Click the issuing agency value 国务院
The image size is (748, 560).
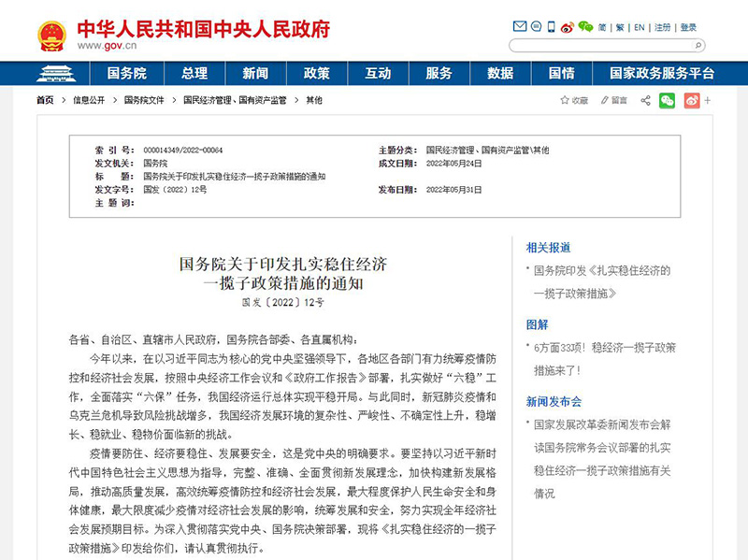coord(155,163)
